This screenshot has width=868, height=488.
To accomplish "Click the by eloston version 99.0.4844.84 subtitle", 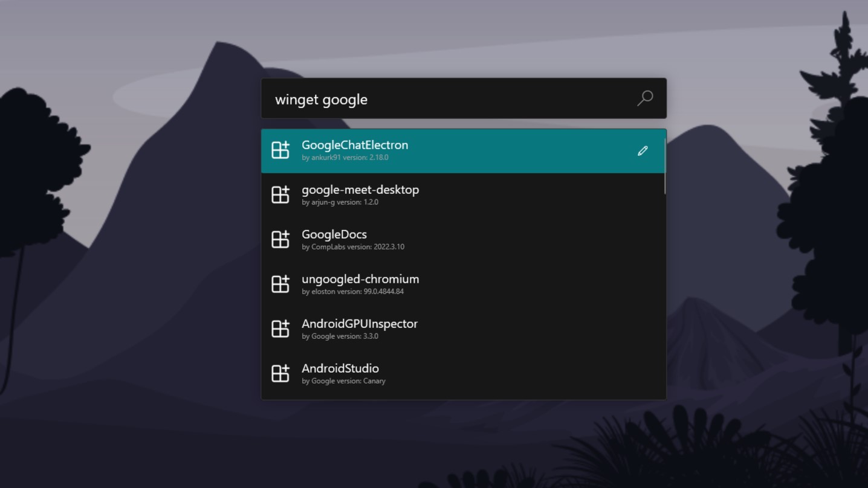I will click(x=352, y=292).
